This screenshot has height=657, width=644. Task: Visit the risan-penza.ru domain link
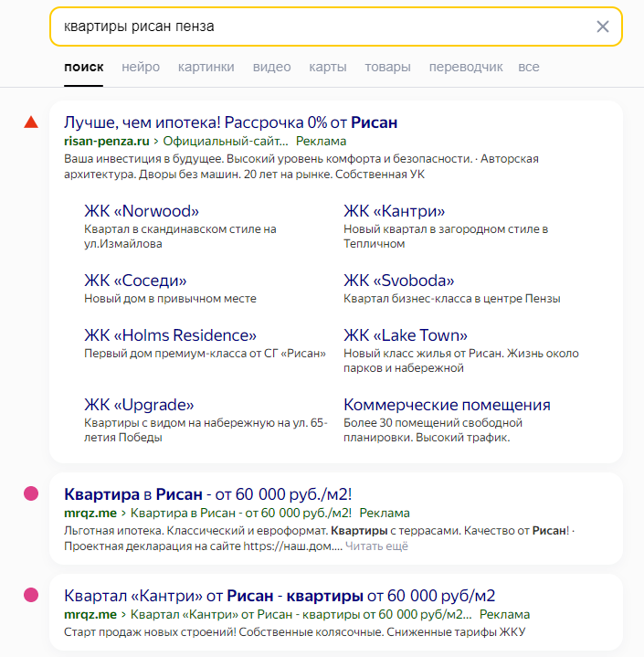click(x=107, y=142)
